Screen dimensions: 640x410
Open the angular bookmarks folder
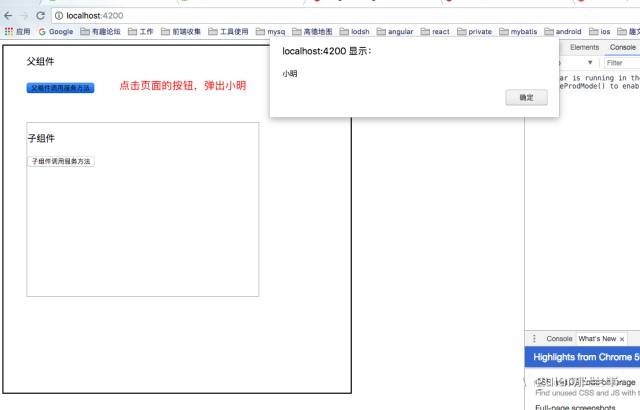tap(394, 31)
